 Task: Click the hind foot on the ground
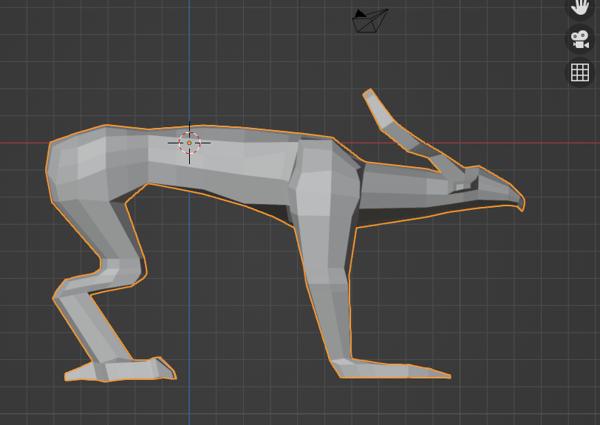coord(120,369)
